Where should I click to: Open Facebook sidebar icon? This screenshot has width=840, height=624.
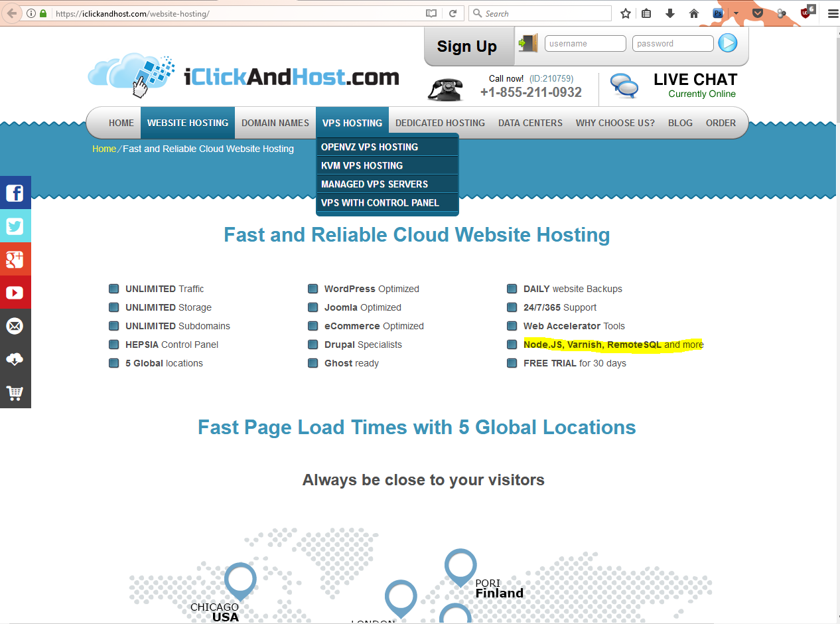pos(15,193)
